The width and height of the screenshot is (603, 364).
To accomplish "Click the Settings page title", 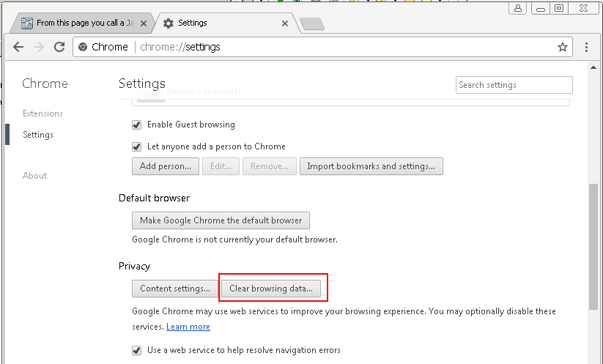I will click(x=142, y=83).
